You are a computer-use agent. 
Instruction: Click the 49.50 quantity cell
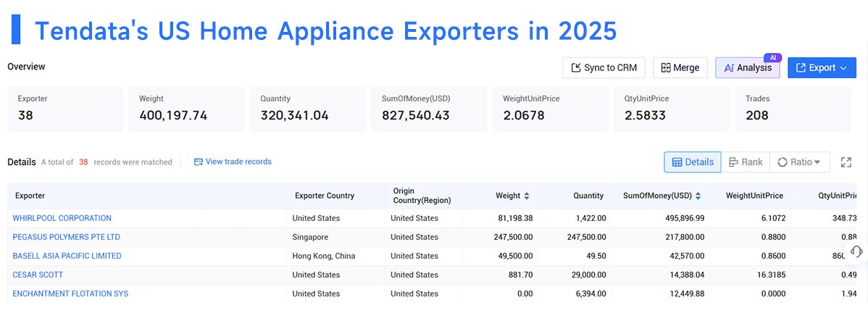(596, 256)
